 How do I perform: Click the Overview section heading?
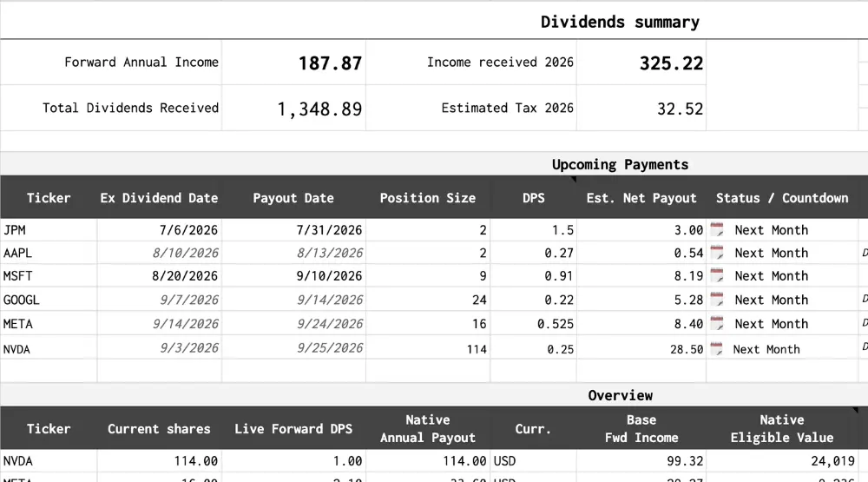pyautogui.click(x=620, y=395)
